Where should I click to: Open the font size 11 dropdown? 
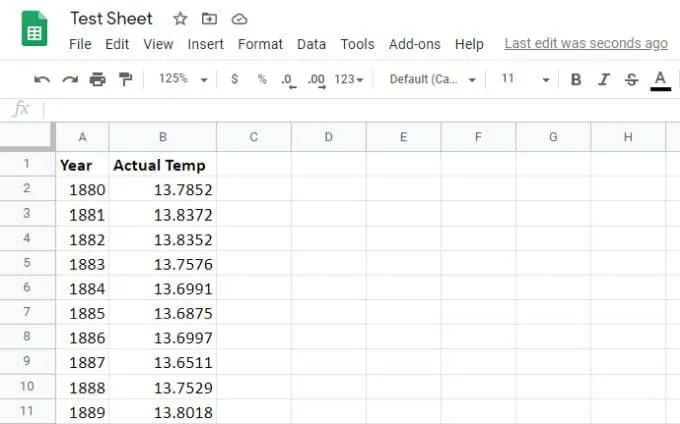525,79
